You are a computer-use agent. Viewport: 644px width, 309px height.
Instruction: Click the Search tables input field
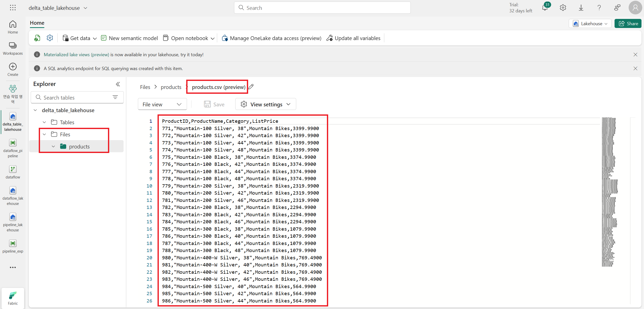click(x=73, y=98)
